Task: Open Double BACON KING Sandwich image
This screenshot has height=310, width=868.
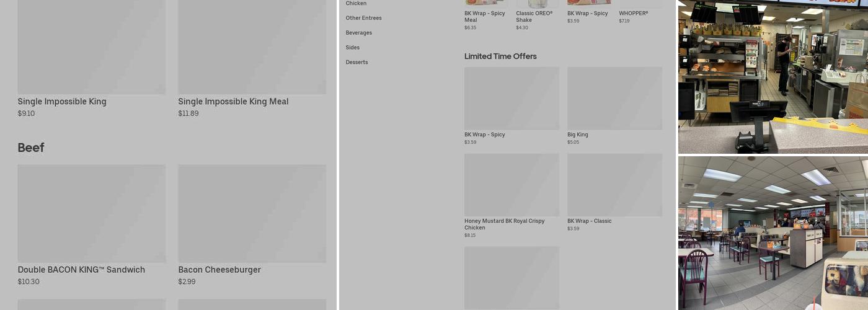Action: pyautogui.click(x=91, y=213)
